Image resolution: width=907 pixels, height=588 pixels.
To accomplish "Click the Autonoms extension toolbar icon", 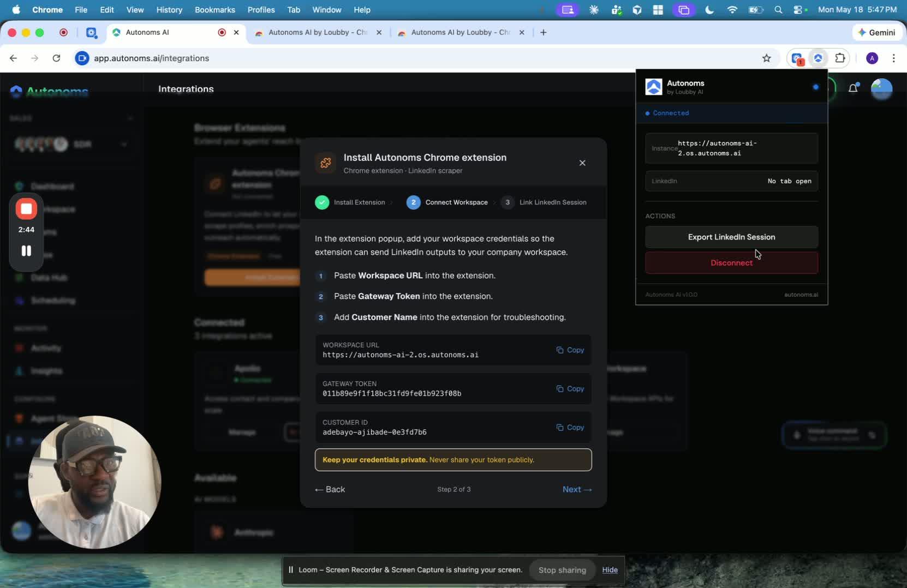I will click(818, 58).
